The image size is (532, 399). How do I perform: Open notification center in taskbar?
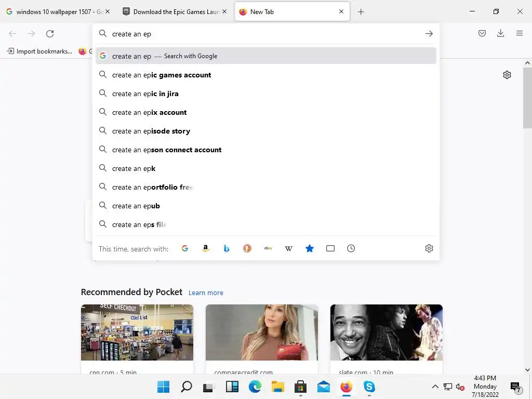(x=515, y=387)
